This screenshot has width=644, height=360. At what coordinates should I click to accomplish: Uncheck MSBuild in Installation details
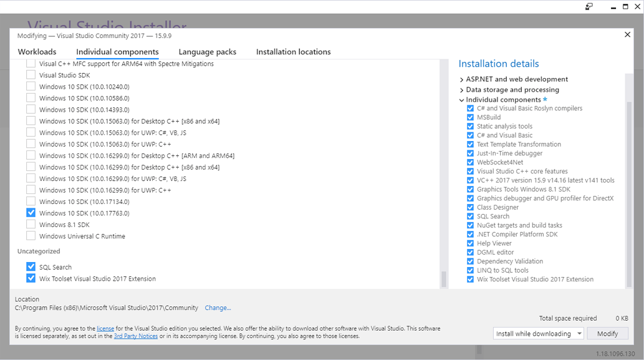coord(470,117)
